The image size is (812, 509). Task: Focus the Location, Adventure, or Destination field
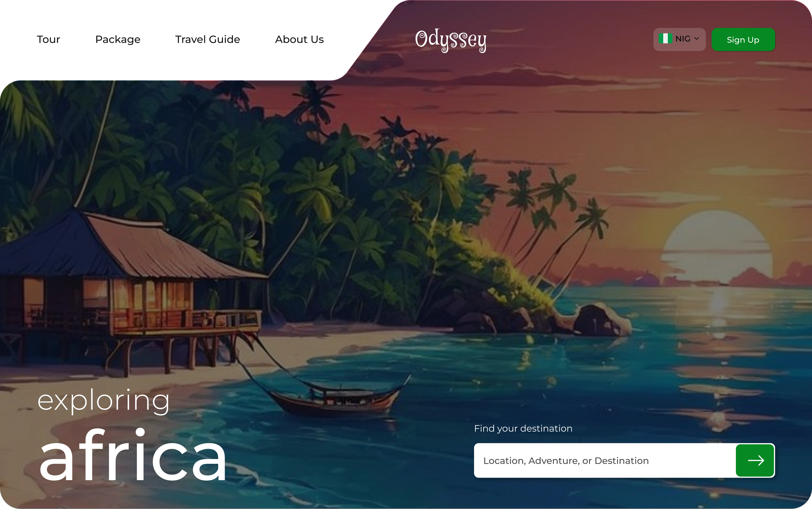click(605, 460)
